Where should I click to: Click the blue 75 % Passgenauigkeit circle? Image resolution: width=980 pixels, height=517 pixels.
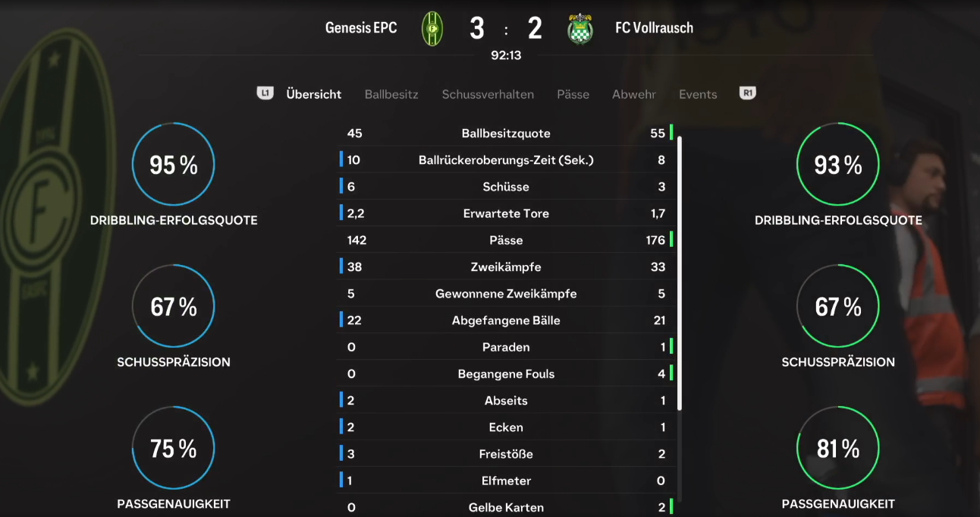point(174,448)
